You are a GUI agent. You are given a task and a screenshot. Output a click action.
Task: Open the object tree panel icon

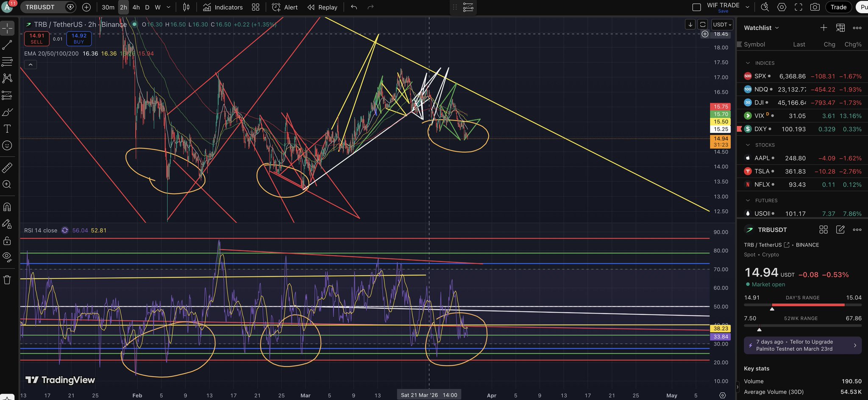pyautogui.click(x=468, y=7)
